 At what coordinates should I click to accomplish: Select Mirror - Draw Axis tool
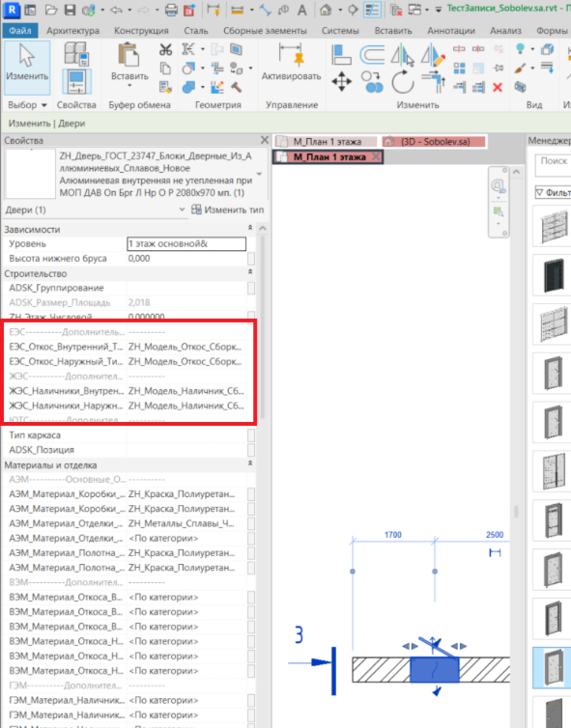[x=433, y=55]
